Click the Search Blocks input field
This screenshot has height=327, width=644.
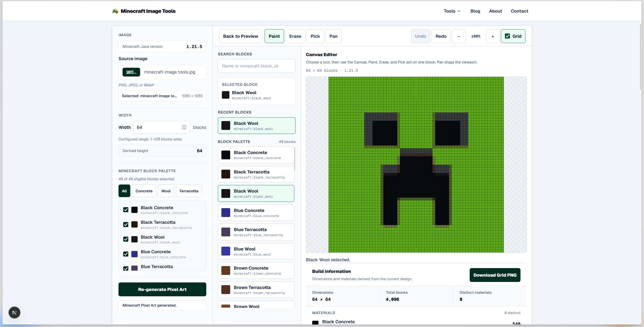point(257,66)
